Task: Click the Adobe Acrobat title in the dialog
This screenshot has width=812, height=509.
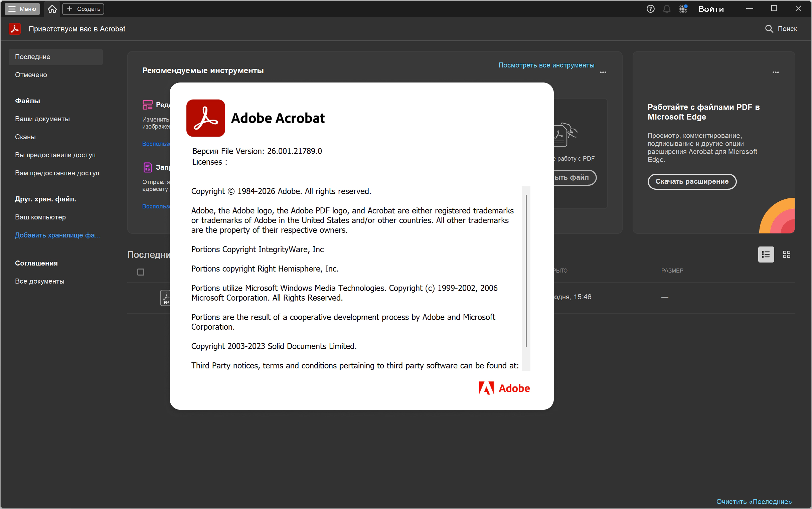Action: coord(278,118)
